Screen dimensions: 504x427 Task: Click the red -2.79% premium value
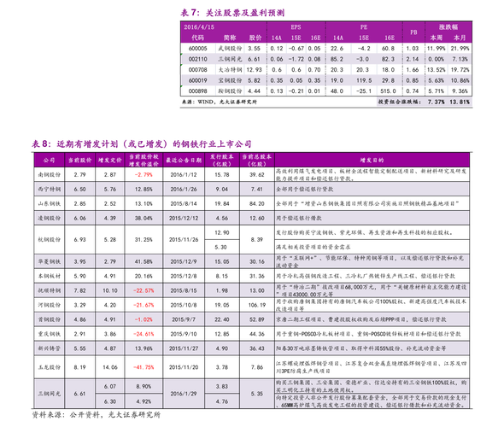point(144,175)
